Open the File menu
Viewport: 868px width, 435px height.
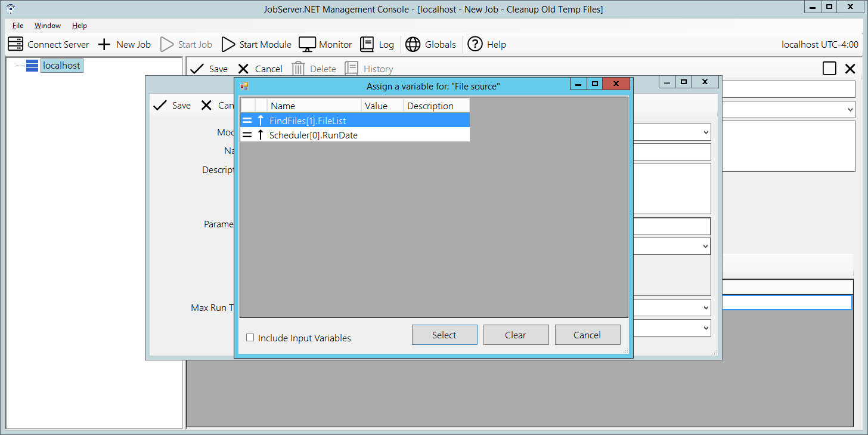pyautogui.click(x=18, y=26)
